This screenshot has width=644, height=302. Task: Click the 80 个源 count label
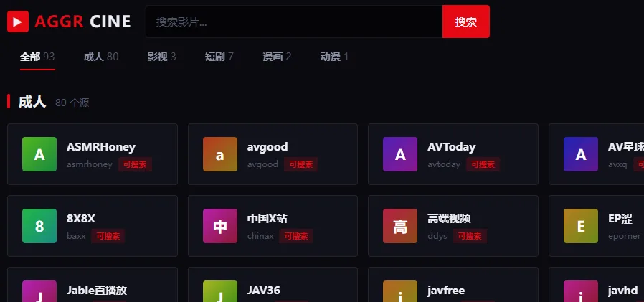click(72, 103)
